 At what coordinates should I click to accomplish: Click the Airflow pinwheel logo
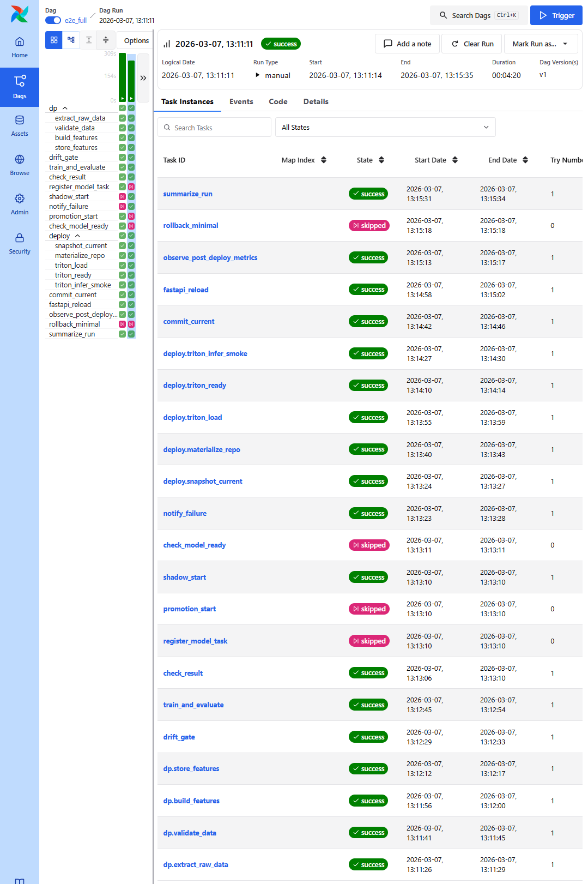tap(20, 14)
